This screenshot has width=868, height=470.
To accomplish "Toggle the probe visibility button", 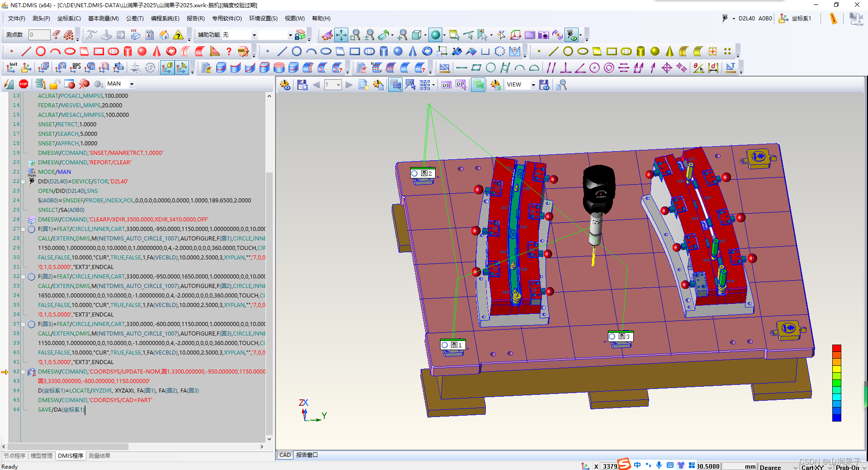I will [571, 35].
